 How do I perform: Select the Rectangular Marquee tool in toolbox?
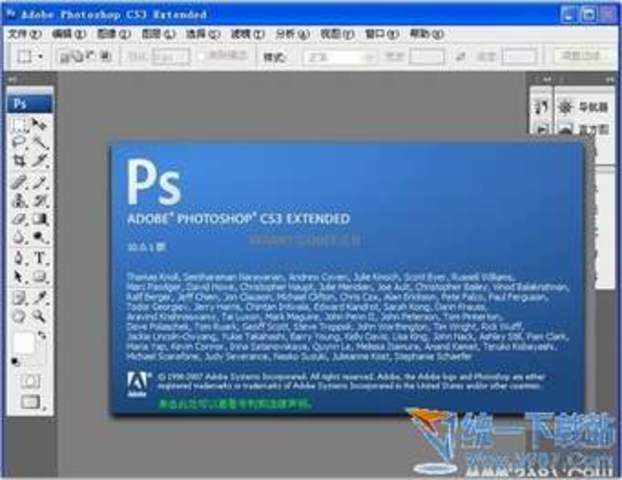(18, 125)
